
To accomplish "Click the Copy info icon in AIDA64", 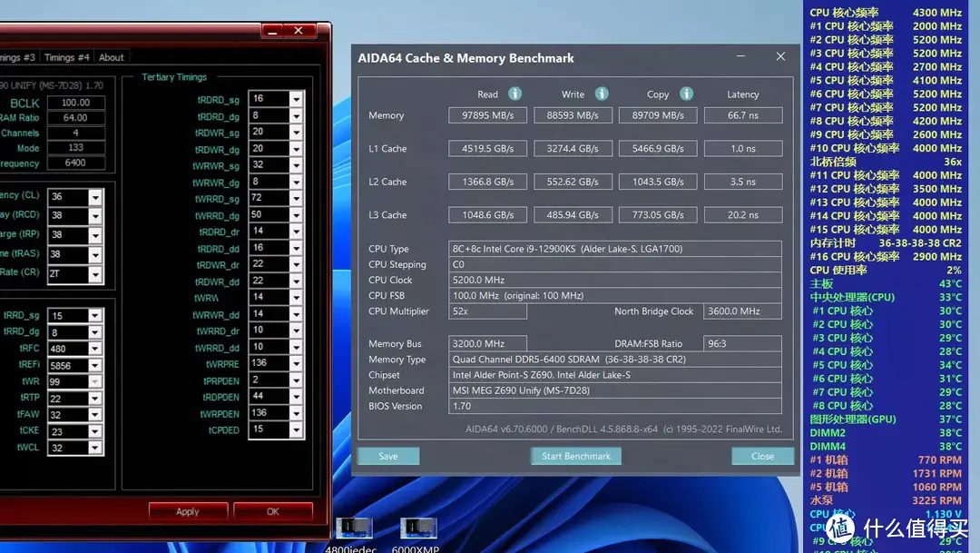I will (686, 94).
